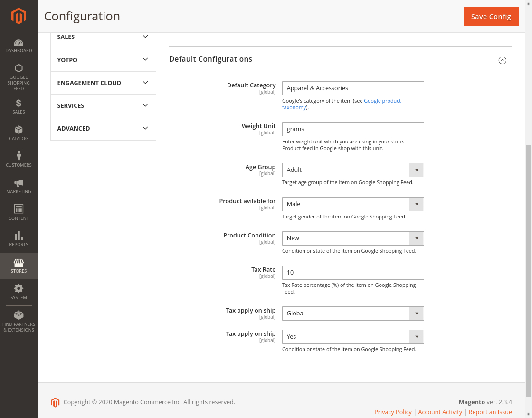Viewport: 532px width, 418px height.
Task: Open the Product avilable for dropdown
Action: pyautogui.click(x=353, y=204)
